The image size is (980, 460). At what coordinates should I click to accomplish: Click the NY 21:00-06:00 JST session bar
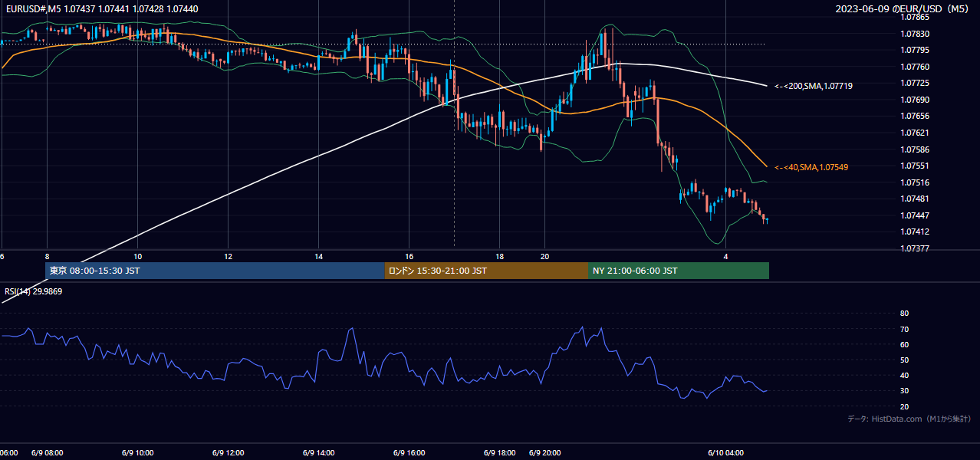679,271
